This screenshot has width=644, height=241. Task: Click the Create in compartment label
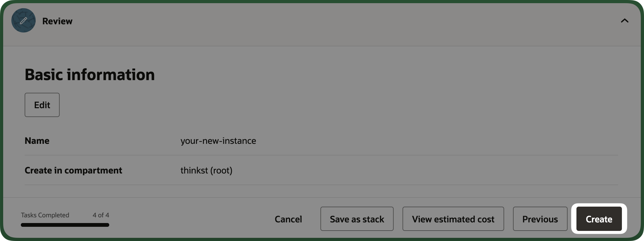tap(73, 170)
